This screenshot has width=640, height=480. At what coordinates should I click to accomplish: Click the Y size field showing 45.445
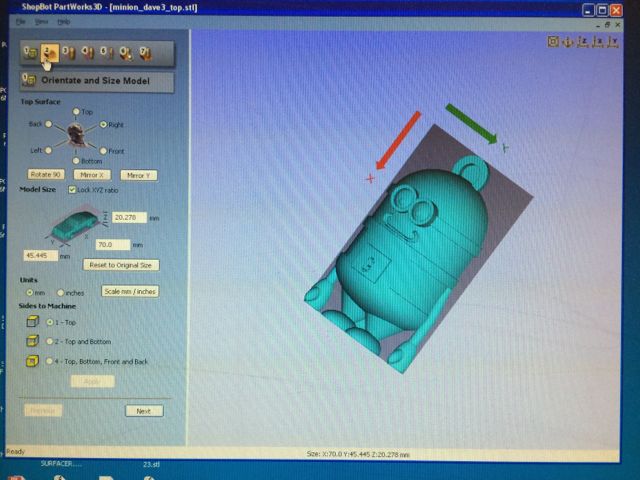click(40, 256)
